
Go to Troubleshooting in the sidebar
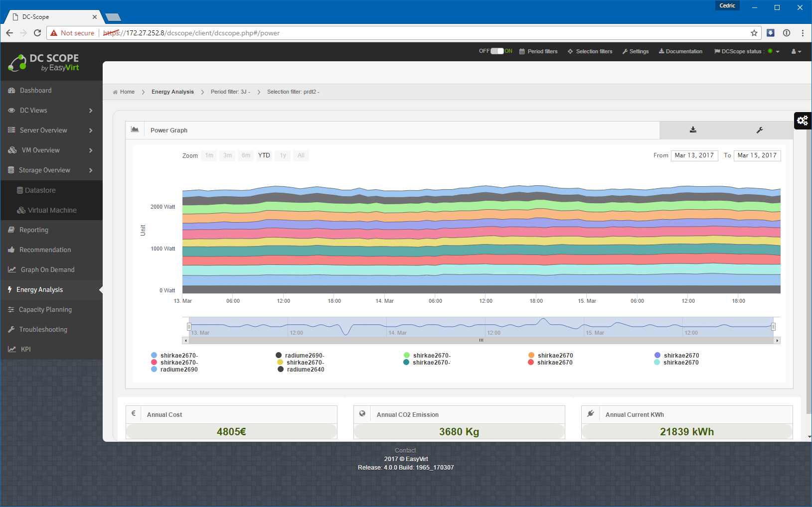tap(43, 330)
